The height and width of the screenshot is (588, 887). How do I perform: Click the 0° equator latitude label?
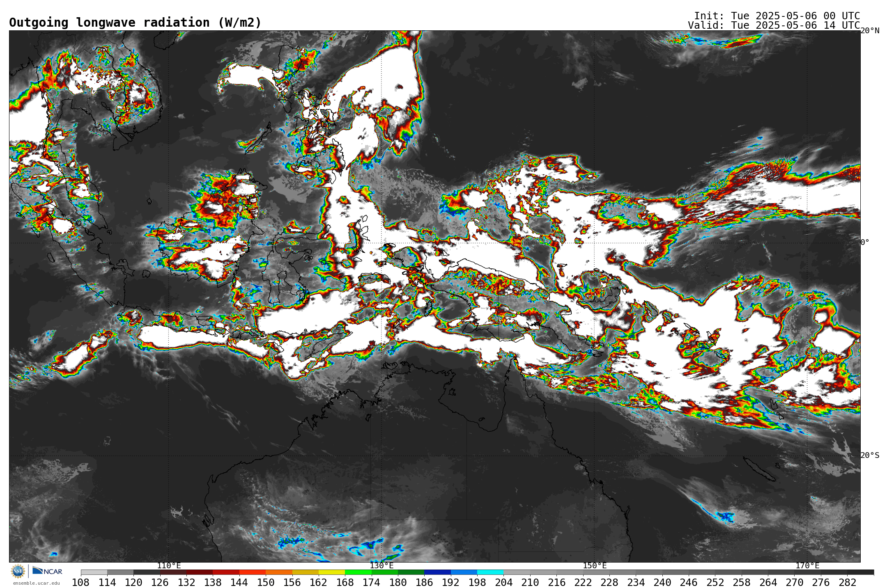[865, 242]
